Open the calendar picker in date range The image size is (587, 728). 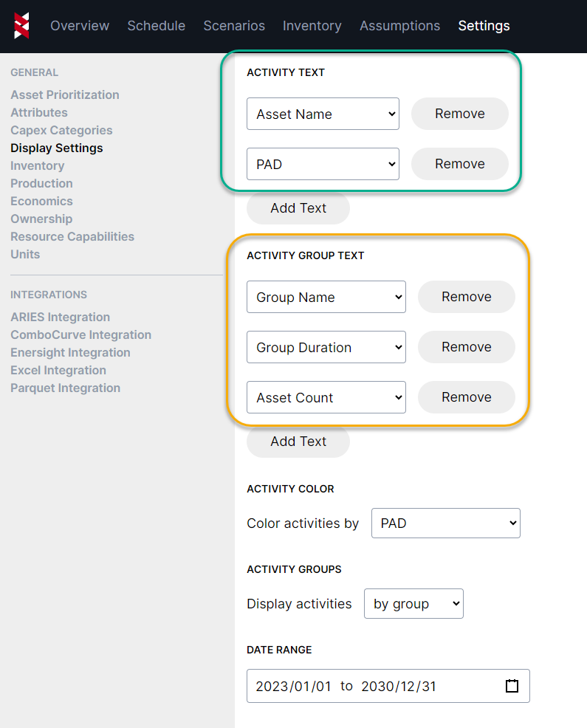click(x=512, y=686)
